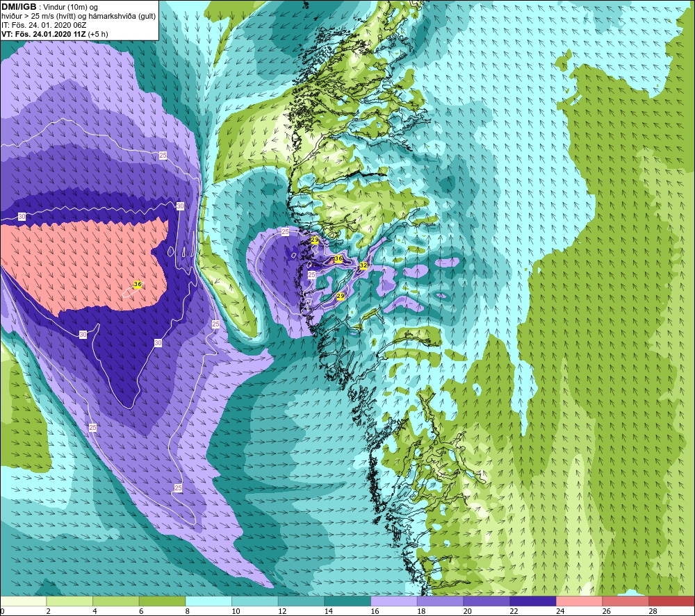Image resolution: width=695 pixels, height=616 pixels.
Task: Click the legend scale number 12
Action: (282, 611)
